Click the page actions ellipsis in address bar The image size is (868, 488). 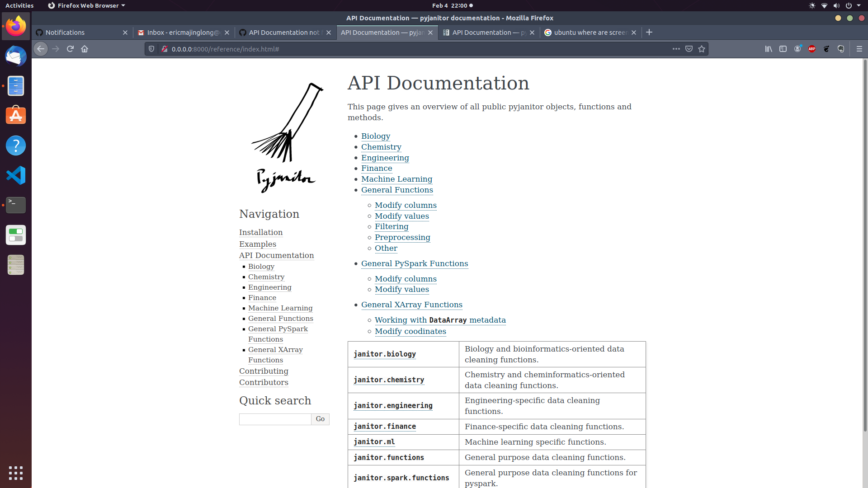676,49
